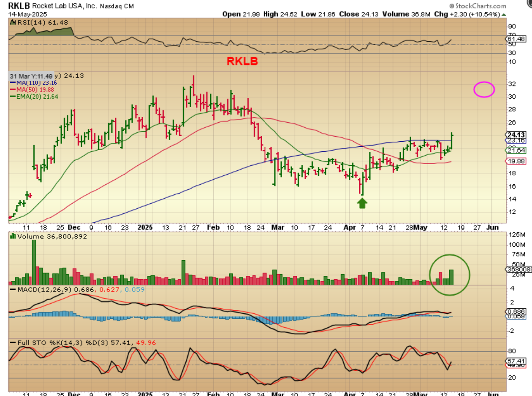Click the 57.41 tag on the stochastic axis
Viewport: 532px width, 396px height.
point(516,361)
